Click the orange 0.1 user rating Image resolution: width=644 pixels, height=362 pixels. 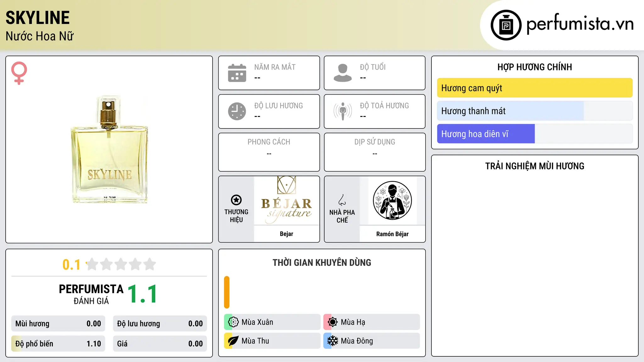click(x=71, y=265)
